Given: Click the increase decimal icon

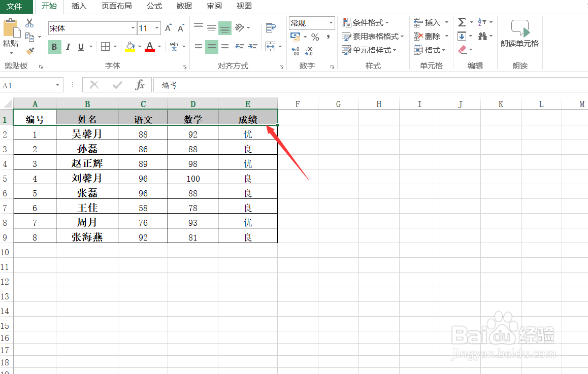Looking at the screenshot, I should tap(295, 50).
